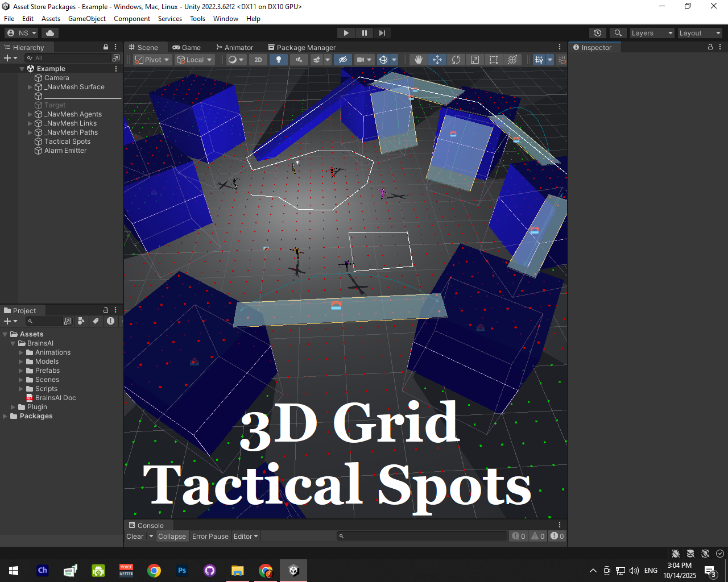Open Unity cloud services icon
This screenshot has width=728, height=582.
(x=50, y=33)
